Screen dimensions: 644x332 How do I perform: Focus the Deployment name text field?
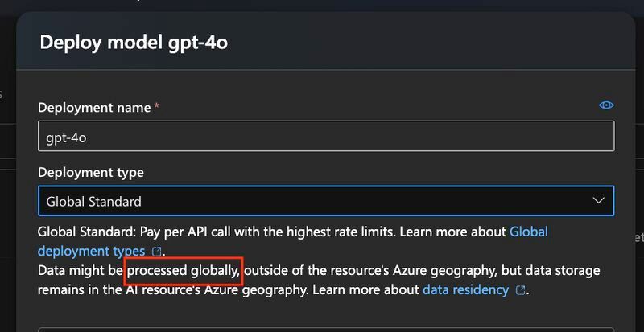[x=325, y=137]
